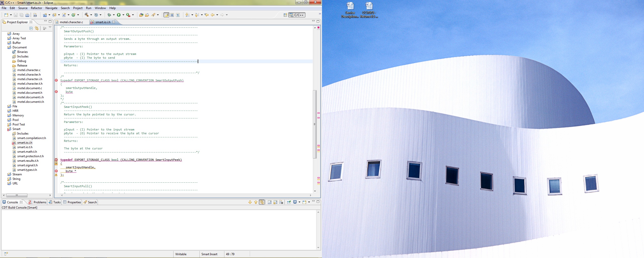Toggle the Project Explorer filter icon
The image size is (644, 258).
(x=45, y=28)
